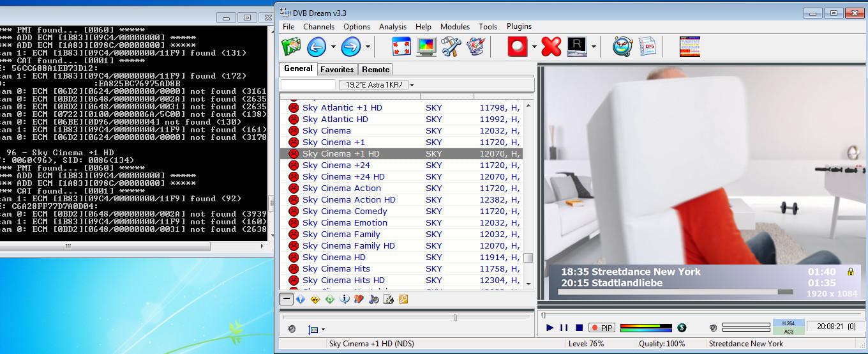Open dropdown arrow beside back arrow

pyautogui.click(x=333, y=47)
